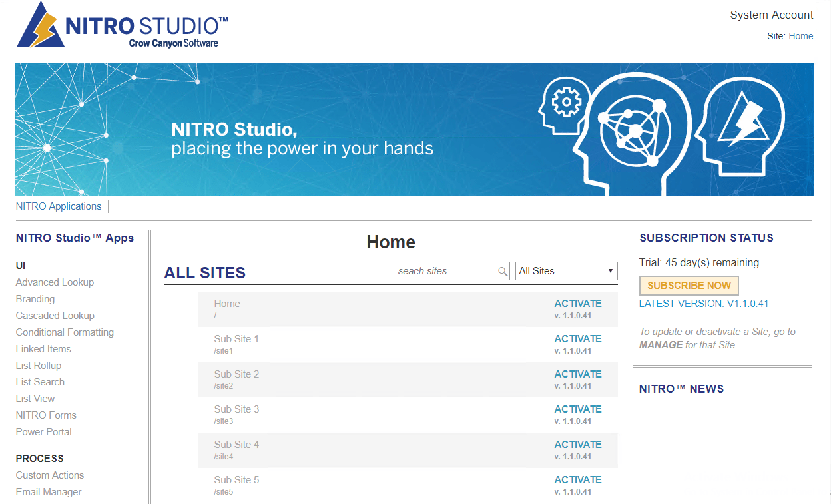Click System Account user name
The height and width of the screenshot is (504, 831).
tap(772, 15)
